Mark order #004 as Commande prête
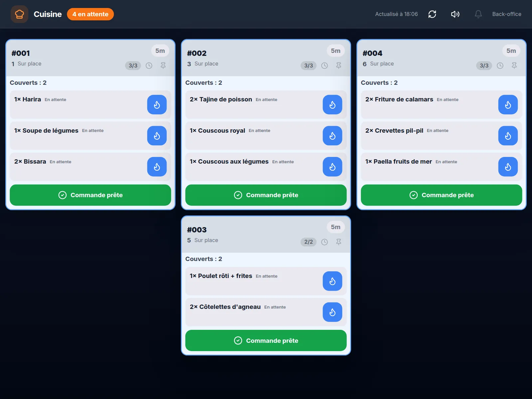532x399 pixels. [442, 195]
